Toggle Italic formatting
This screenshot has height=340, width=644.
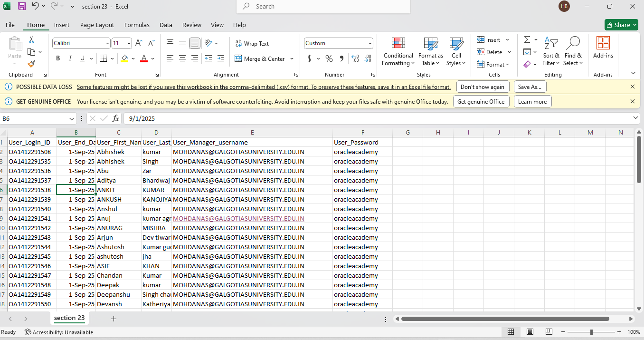tap(70, 58)
